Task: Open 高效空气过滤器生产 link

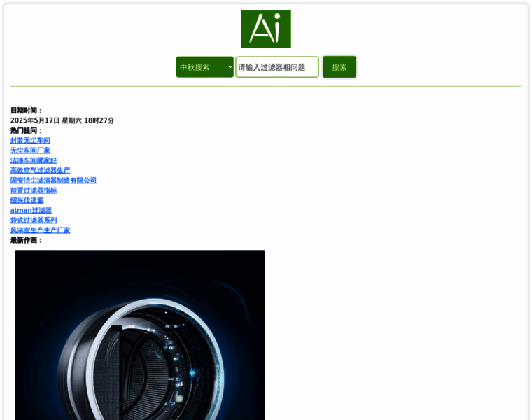Action: [40, 170]
